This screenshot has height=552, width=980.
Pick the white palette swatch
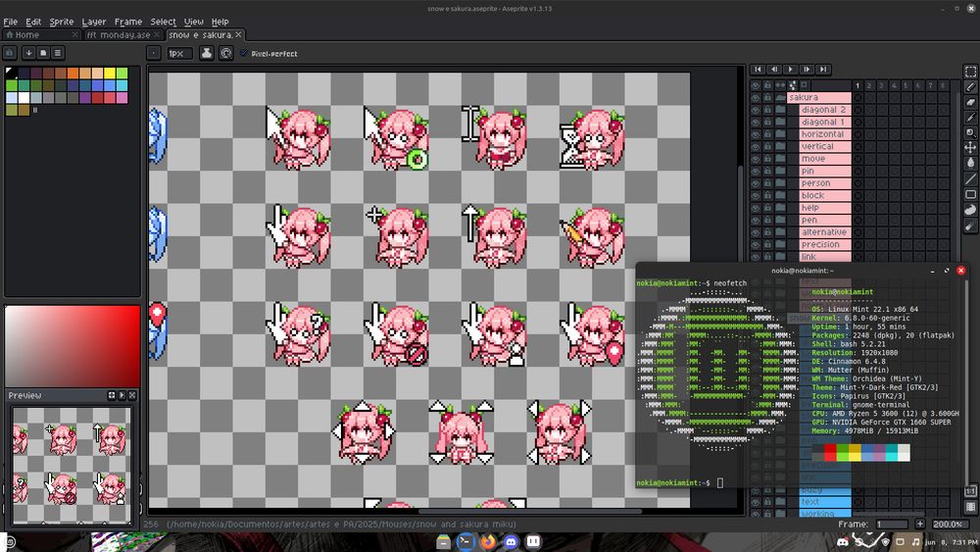pyautogui.click(x=24, y=97)
